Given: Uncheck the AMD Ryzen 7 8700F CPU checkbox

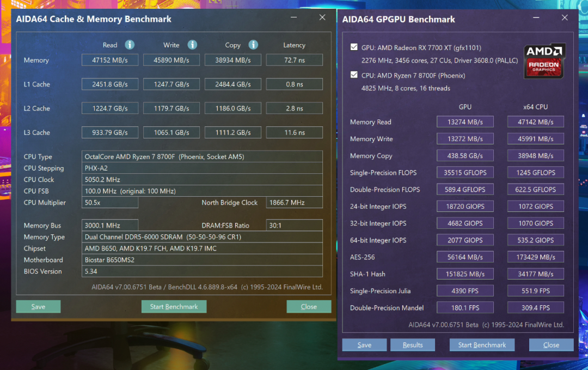Looking at the screenshot, I should tap(354, 75).
